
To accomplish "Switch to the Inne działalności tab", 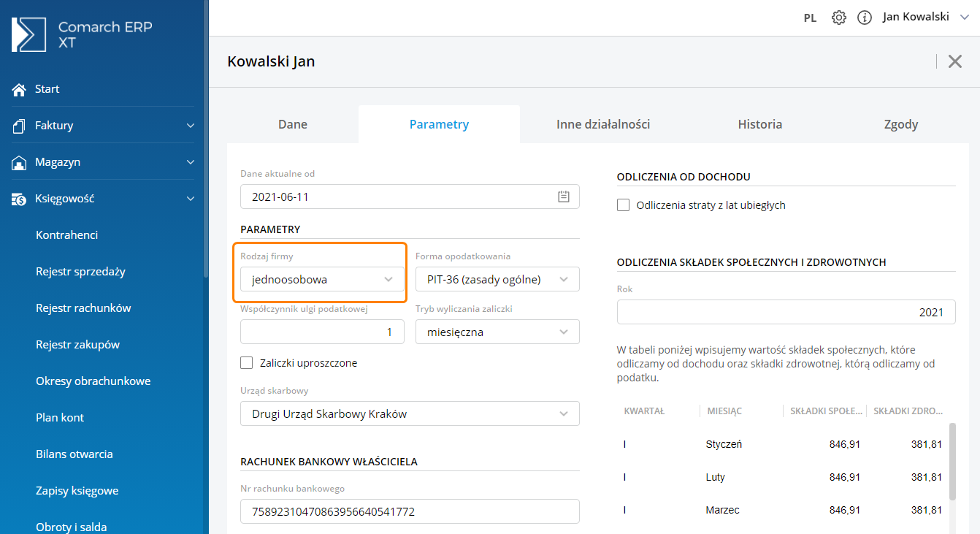I will click(x=602, y=124).
